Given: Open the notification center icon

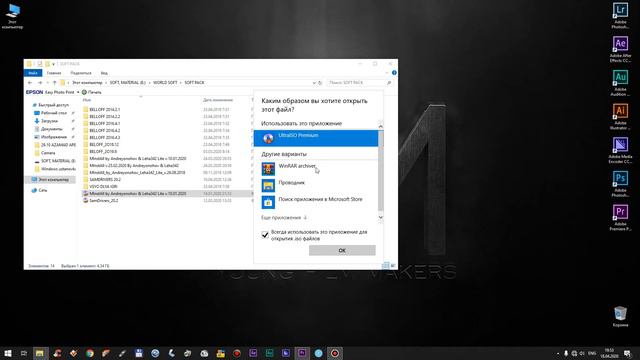Looking at the screenshot, I should (x=627, y=353).
